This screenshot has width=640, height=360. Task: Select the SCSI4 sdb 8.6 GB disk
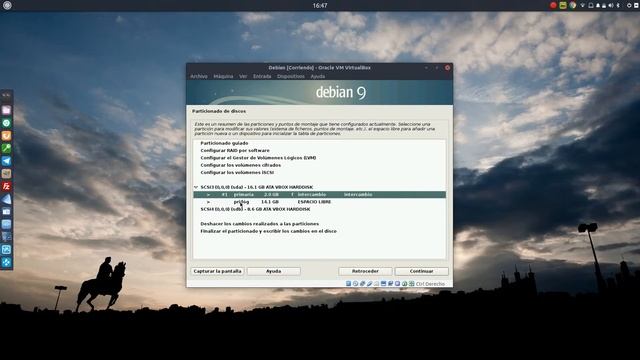tap(255, 209)
